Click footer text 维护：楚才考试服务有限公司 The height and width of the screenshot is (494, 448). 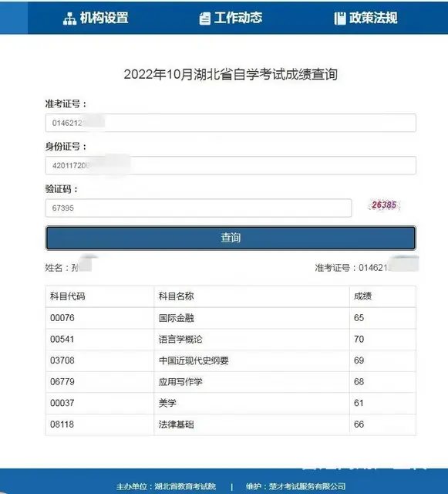(295, 486)
